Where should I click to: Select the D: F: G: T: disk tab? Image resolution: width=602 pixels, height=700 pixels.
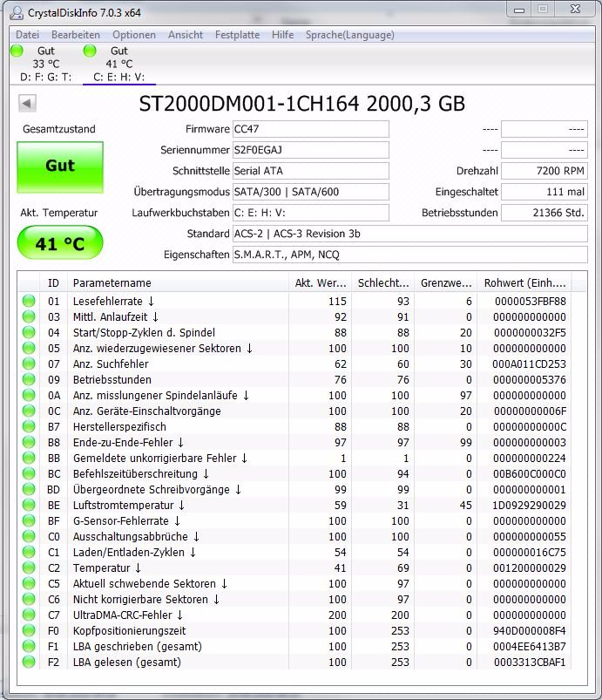[45, 64]
